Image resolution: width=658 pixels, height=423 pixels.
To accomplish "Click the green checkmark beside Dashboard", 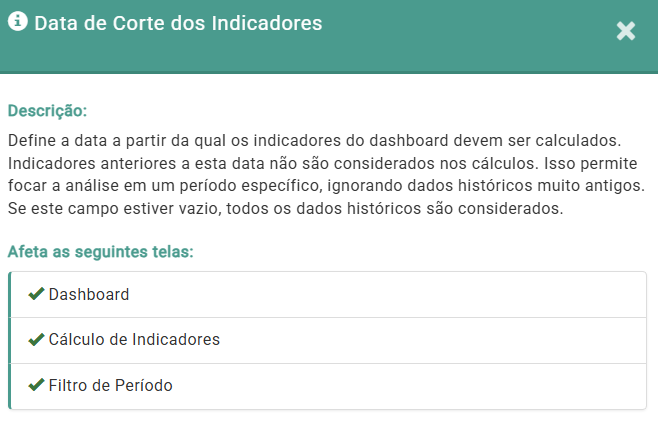I will (x=36, y=294).
